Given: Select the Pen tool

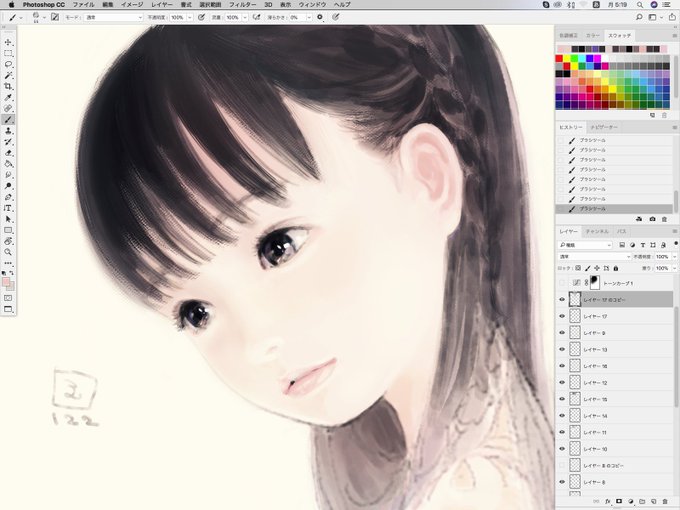Looking at the screenshot, I should click(8, 197).
